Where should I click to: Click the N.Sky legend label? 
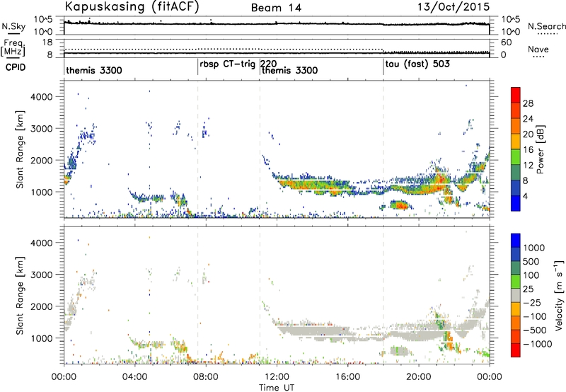[13, 26]
